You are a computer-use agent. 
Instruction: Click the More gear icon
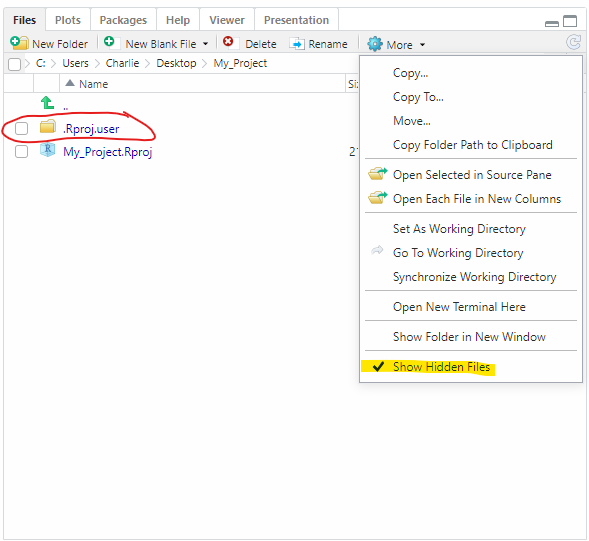click(375, 44)
